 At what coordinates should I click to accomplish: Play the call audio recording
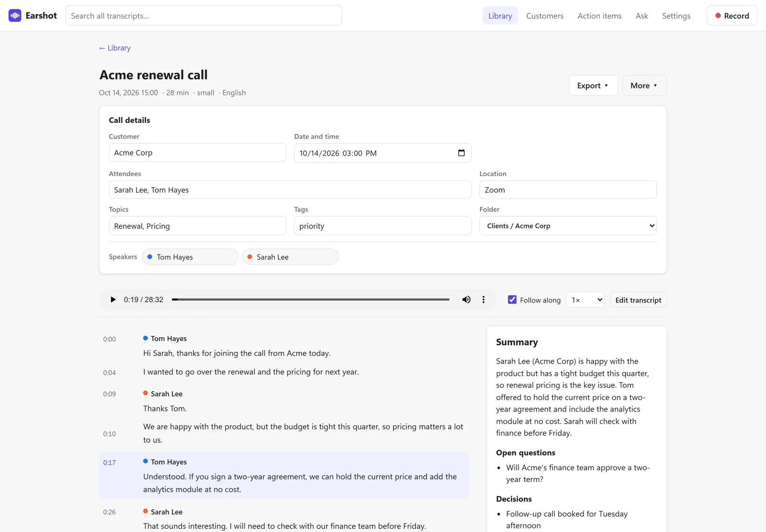click(x=113, y=299)
